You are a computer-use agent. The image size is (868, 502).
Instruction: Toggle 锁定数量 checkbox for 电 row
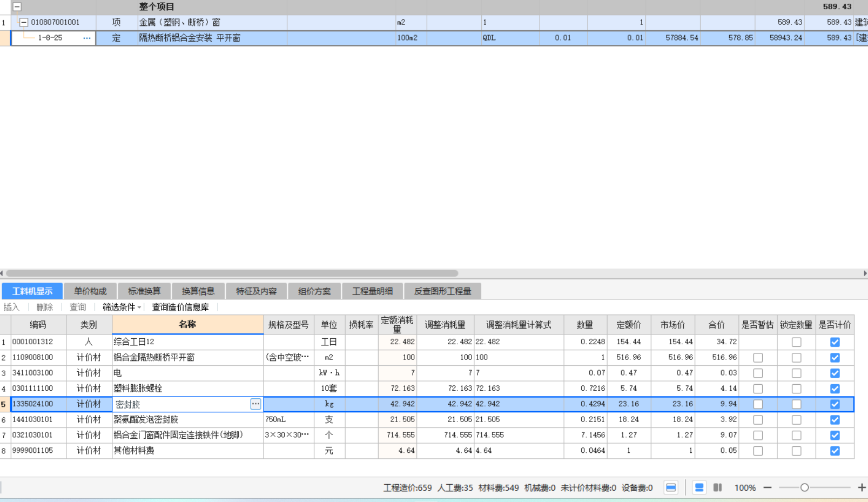pyautogui.click(x=796, y=373)
